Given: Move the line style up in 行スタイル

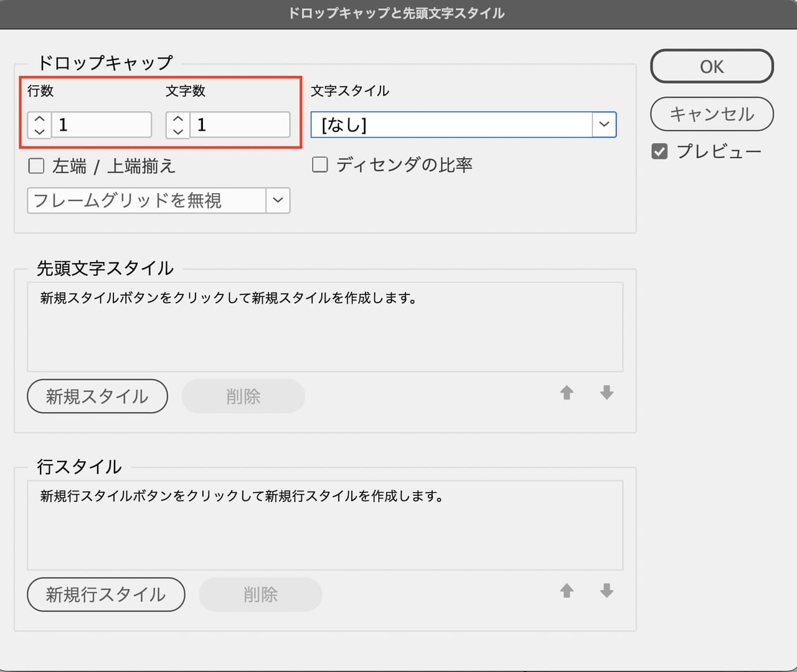Looking at the screenshot, I should (x=567, y=592).
